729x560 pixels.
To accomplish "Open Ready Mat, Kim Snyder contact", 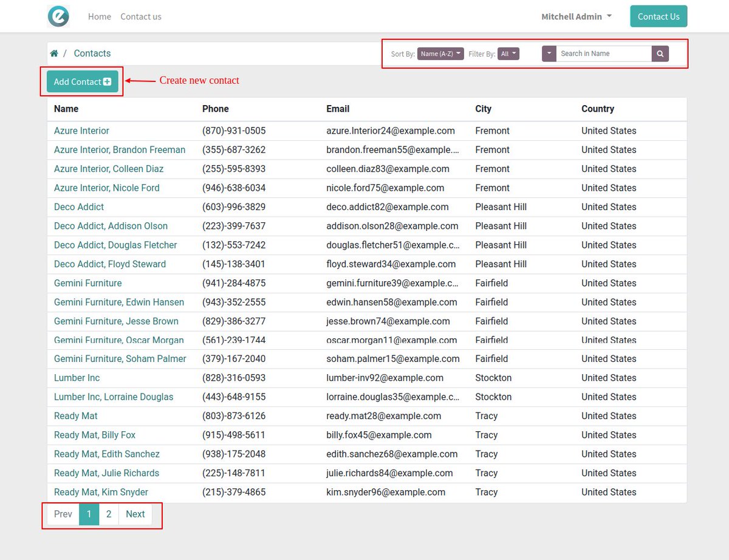I will click(x=101, y=492).
